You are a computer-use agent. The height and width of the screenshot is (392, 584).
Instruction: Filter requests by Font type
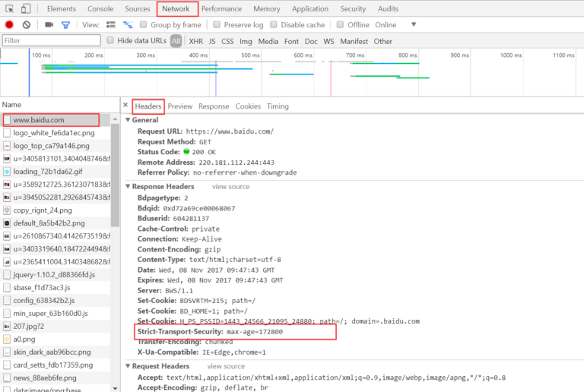pyautogui.click(x=292, y=41)
